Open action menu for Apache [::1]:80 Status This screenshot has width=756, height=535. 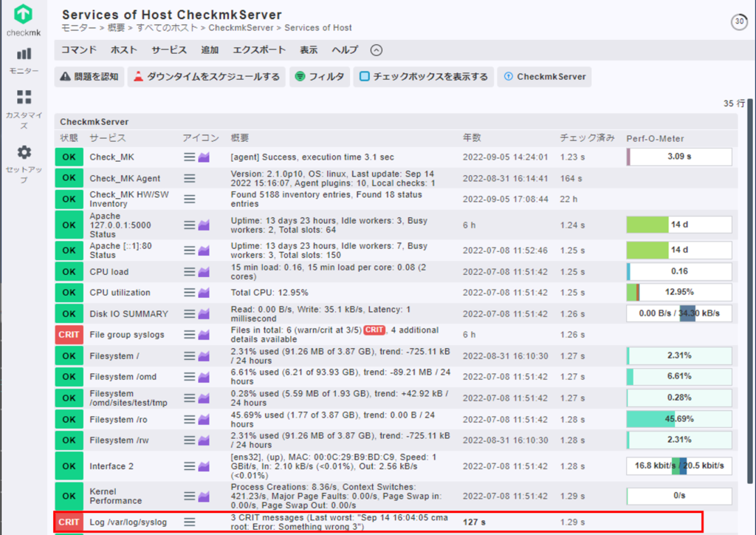point(190,251)
